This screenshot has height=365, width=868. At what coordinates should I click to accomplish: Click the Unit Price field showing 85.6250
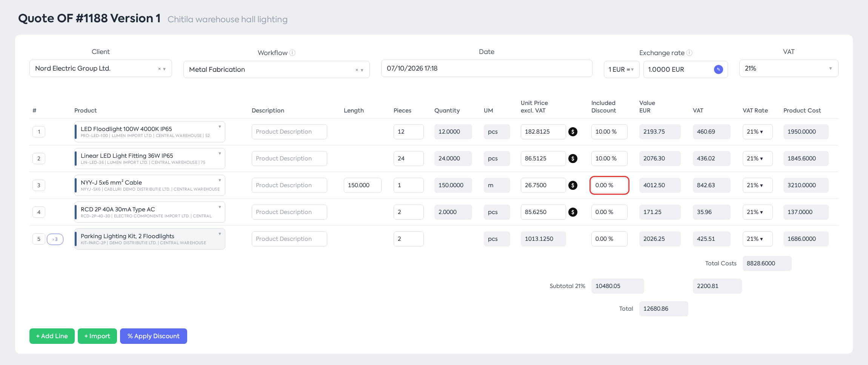pos(543,212)
